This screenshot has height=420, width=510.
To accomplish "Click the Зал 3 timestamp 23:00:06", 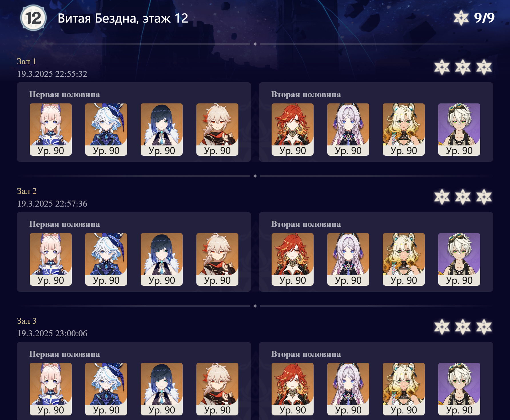I will tap(71, 333).
